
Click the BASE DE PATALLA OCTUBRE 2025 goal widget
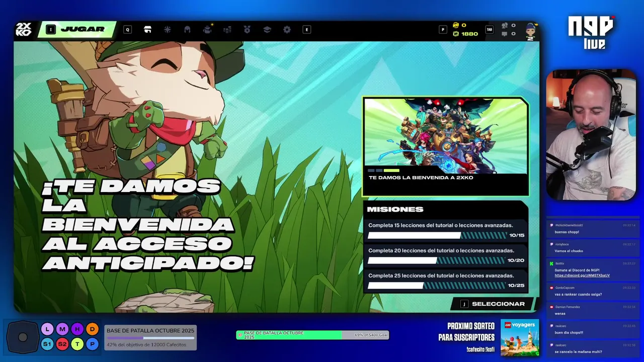(x=150, y=337)
